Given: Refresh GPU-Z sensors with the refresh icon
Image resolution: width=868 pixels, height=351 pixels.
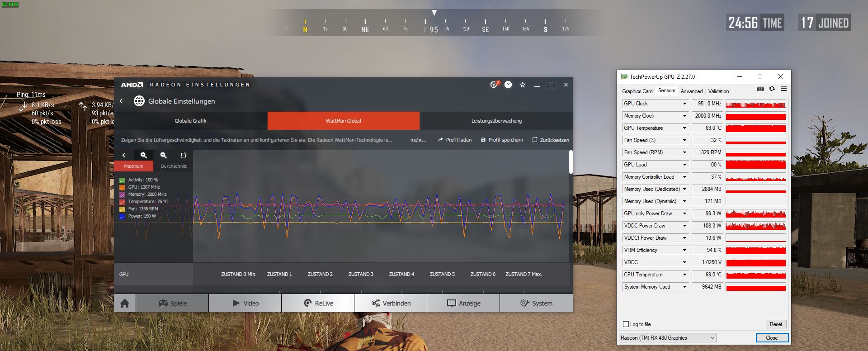Looking at the screenshot, I should (772, 89).
